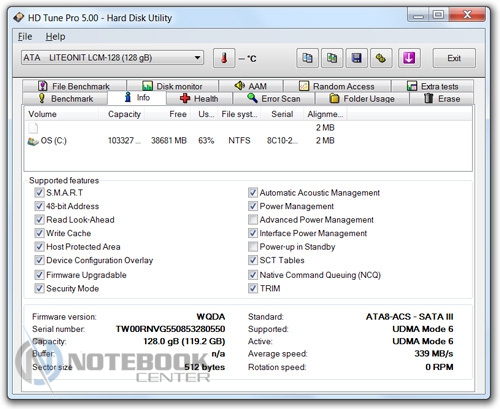Click the Capacity column header
This screenshot has height=409, width=500.
[x=122, y=114]
